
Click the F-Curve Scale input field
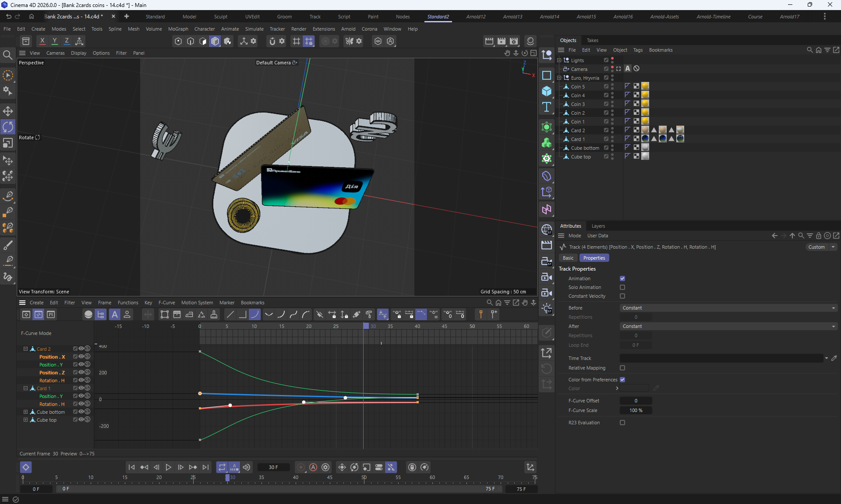coord(636,410)
